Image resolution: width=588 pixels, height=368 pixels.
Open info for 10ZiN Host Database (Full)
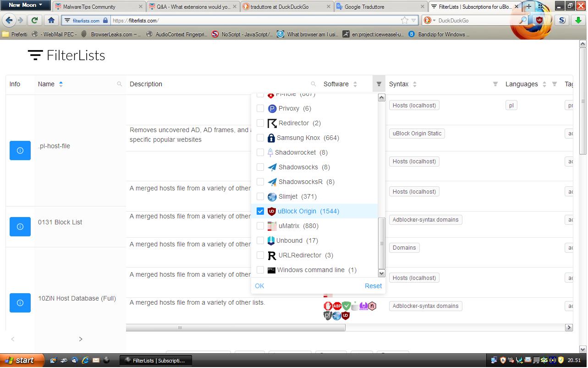tap(20, 303)
